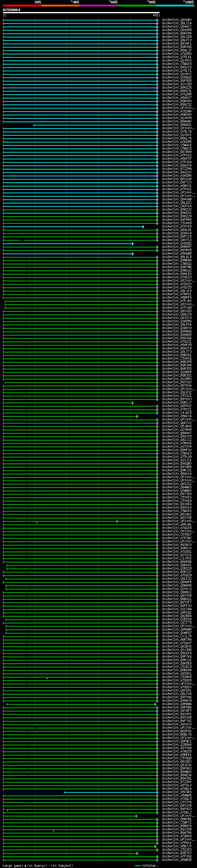The width and height of the screenshot is (197, 868).
Task: Select the UniRef100_B4G1S3 label
Action: 176,67
